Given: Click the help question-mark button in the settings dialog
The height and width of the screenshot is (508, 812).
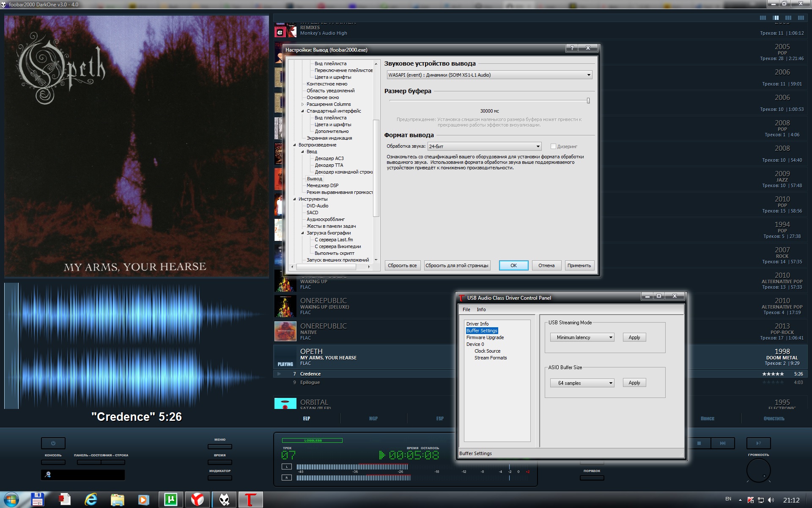Looking at the screenshot, I should tap(572, 48).
